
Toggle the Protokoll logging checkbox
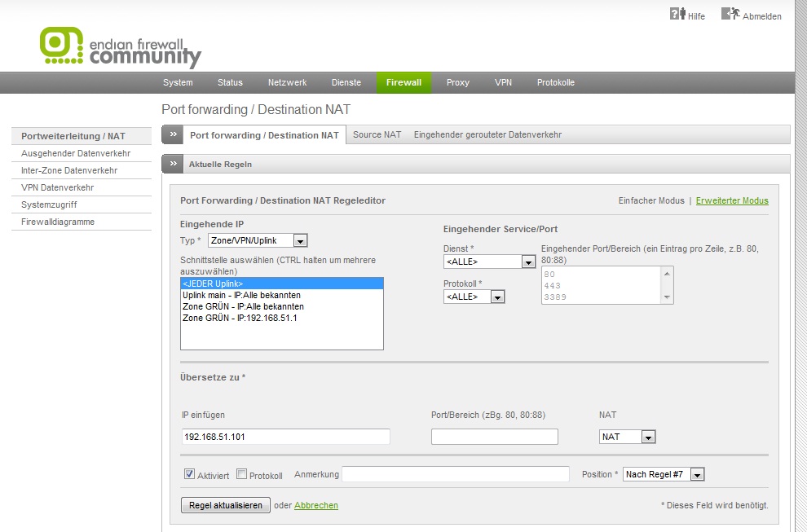click(241, 474)
